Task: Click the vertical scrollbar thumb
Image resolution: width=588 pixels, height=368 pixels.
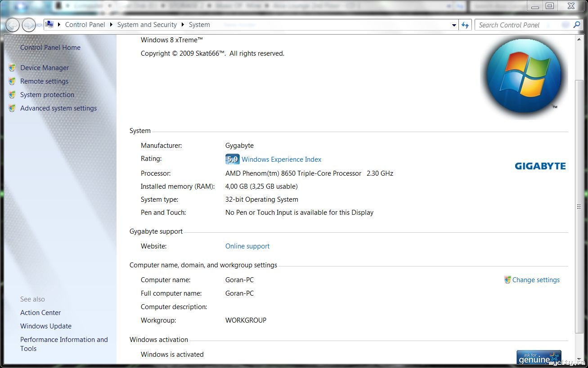Action: [x=579, y=206]
